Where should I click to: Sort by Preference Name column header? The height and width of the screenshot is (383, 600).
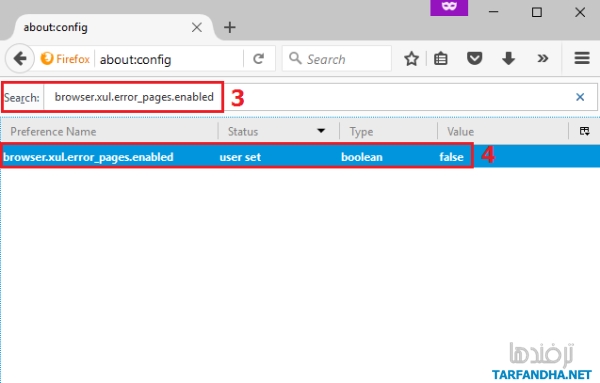pos(109,131)
